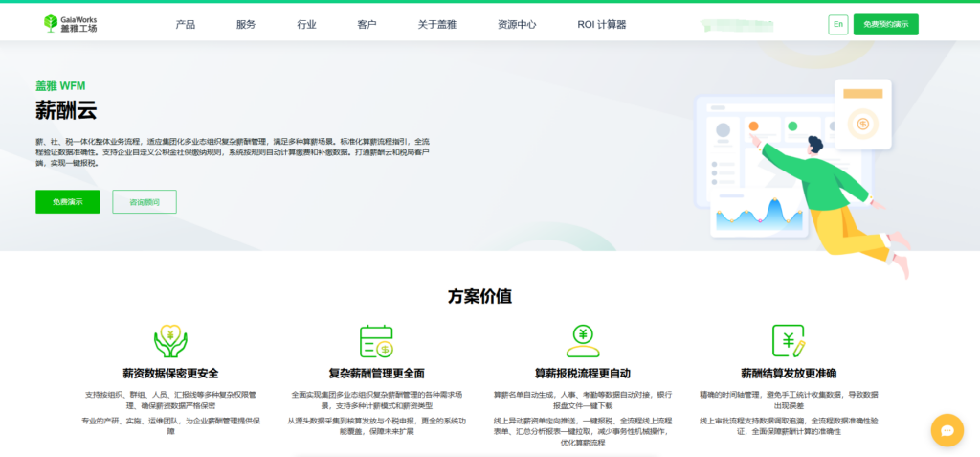The width and height of the screenshot is (980, 457).
Task: Click the yen document with pencil icon
Action: click(x=789, y=341)
